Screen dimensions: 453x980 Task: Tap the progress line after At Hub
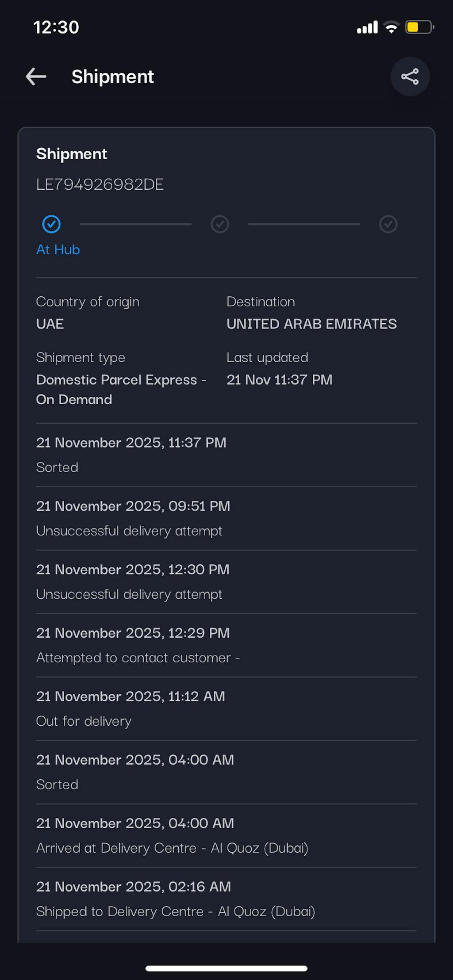135,224
